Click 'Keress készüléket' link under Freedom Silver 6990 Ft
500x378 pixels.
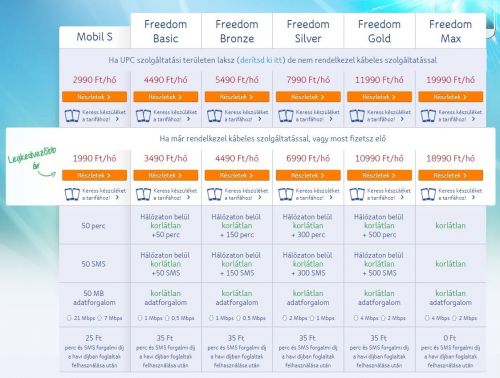point(318,194)
